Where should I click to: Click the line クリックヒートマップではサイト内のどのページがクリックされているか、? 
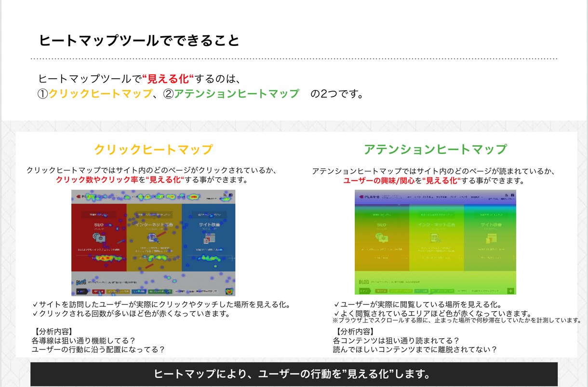pyautogui.click(x=153, y=171)
